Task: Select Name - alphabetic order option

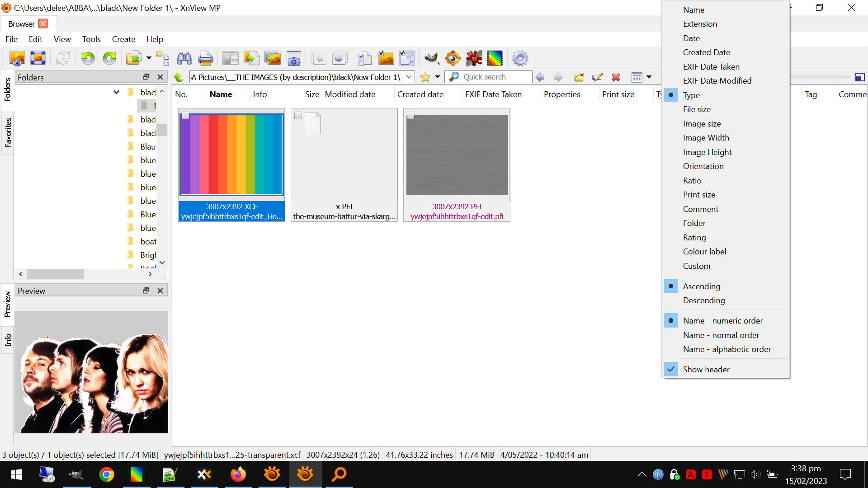Action: (x=726, y=349)
